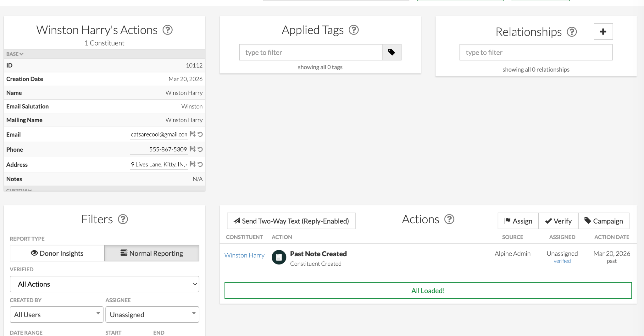Revert the Email field value
Image resolution: width=644 pixels, height=336 pixels.
[200, 134]
